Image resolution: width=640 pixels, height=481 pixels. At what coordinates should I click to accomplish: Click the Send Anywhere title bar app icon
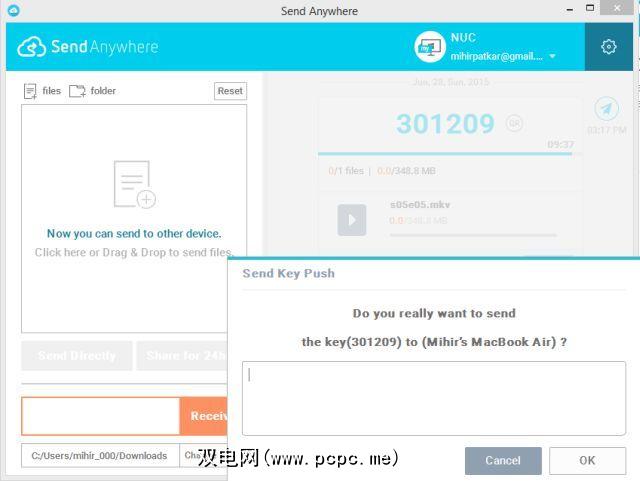[13, 10]
